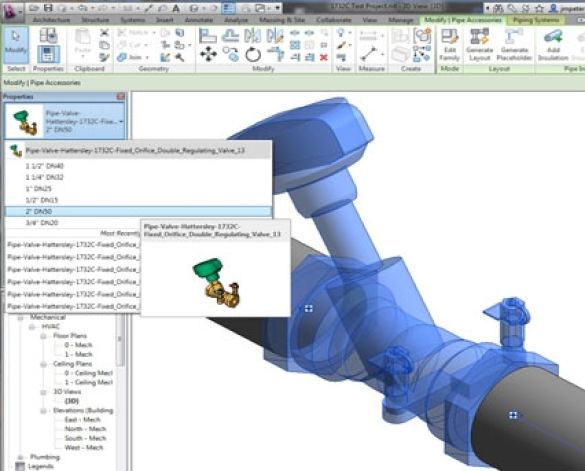Viewport: 585px width, 471px height.
Task: Open the Join dropdown arrow
Action: (147, 57)
